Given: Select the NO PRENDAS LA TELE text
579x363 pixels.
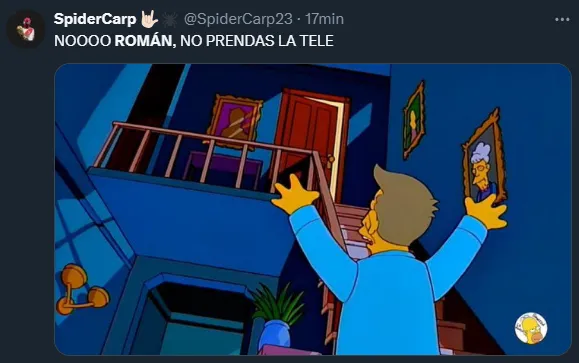Looking at the screenshot, I should click(x=257, y=41).
